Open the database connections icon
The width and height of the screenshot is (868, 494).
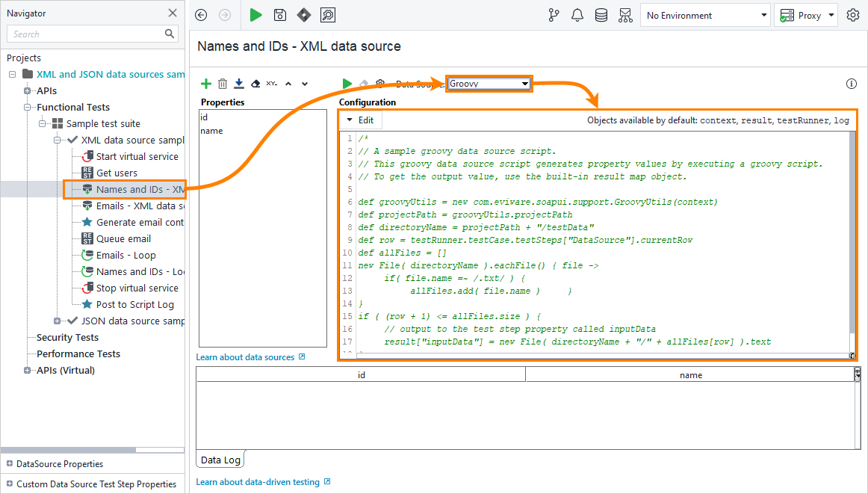click(601, 15)
